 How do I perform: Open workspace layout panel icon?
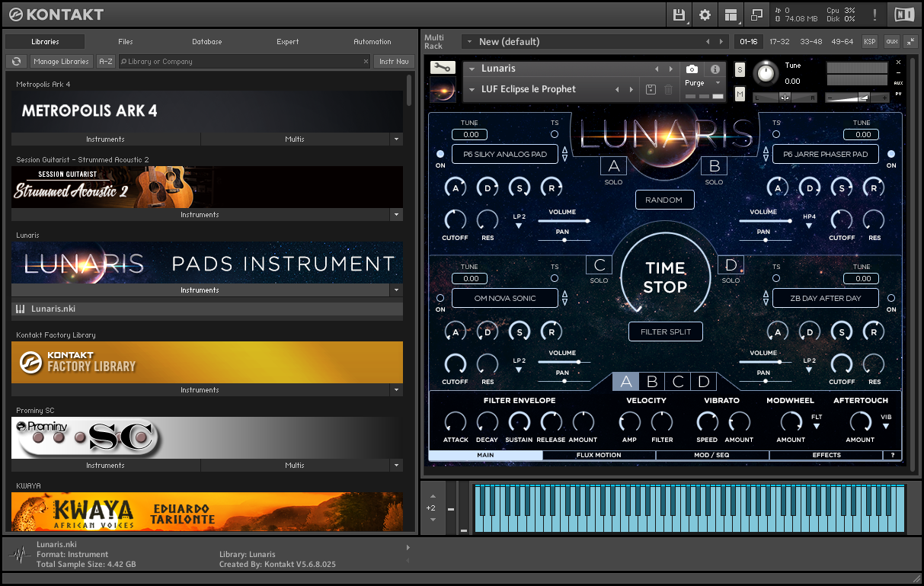pyautogui.click(x=731, y=14)
